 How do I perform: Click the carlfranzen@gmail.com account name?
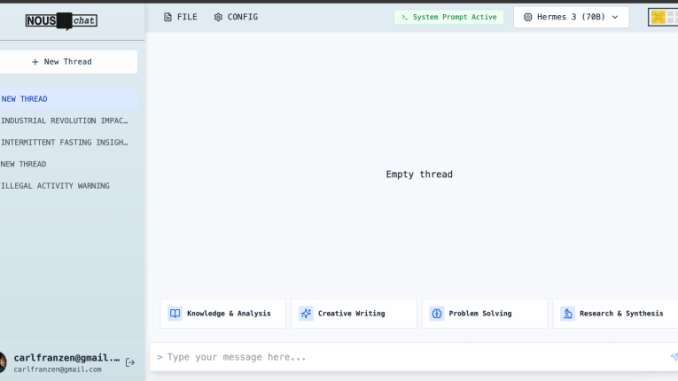pyautogui.click(x=67, y=358)
